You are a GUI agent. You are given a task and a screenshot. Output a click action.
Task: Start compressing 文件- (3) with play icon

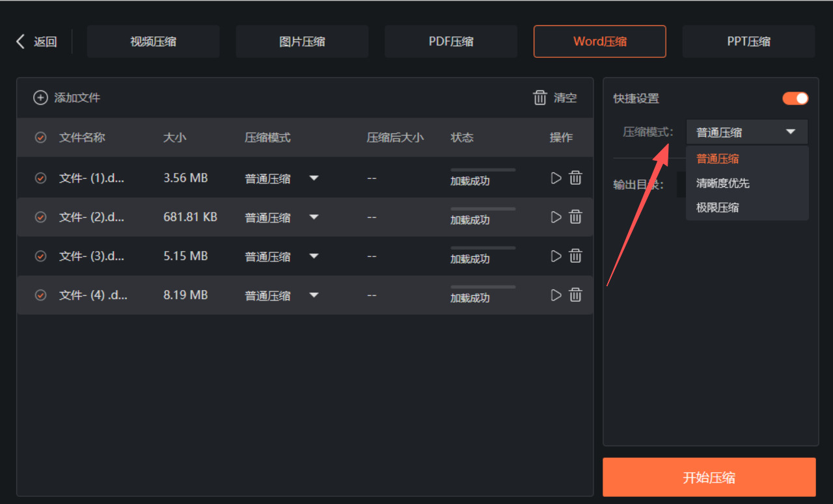tap(556, 256)
